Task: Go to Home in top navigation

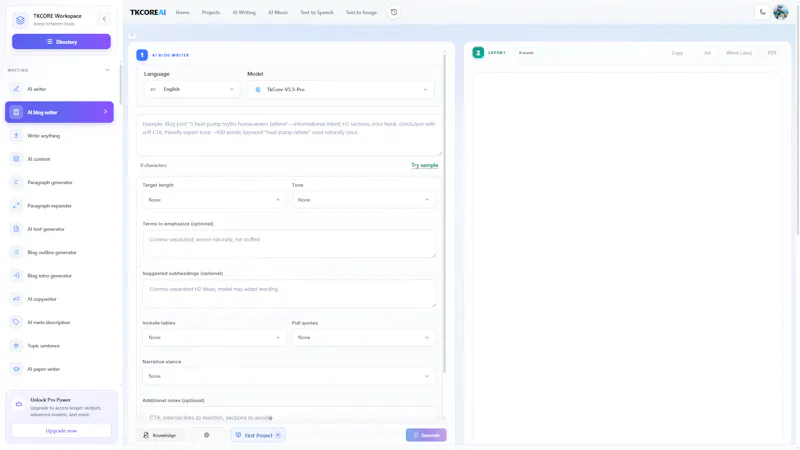Action: click(x=183, y=12)
